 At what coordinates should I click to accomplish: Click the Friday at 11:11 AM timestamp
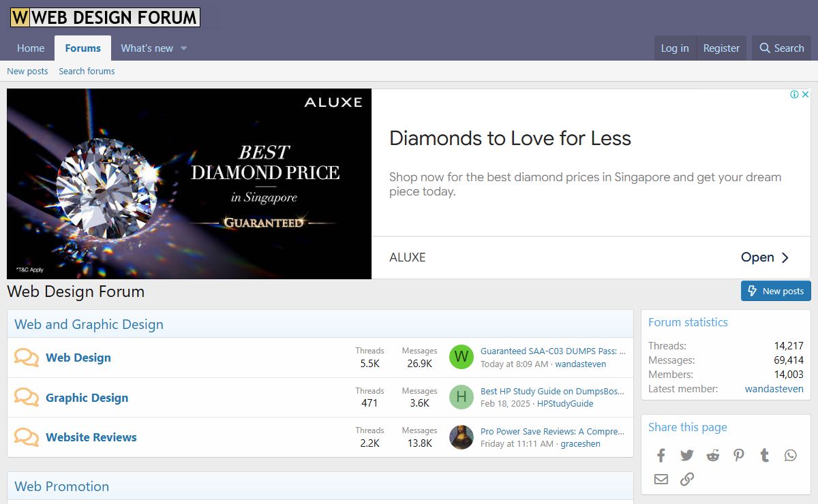coord(517,444)
